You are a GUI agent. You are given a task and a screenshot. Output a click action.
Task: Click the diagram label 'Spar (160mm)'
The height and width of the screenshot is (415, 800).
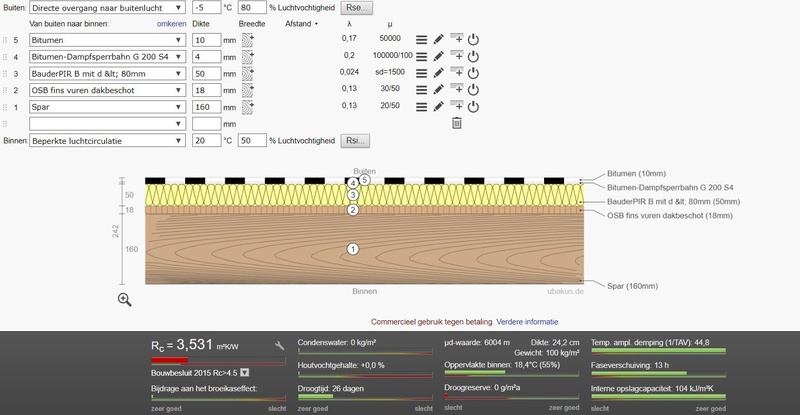(632, 286)
